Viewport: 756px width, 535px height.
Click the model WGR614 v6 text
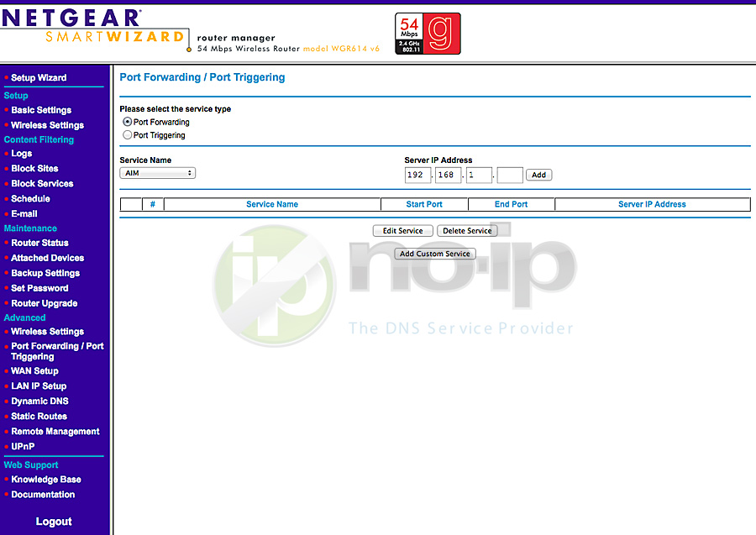(x=341, y=49)
